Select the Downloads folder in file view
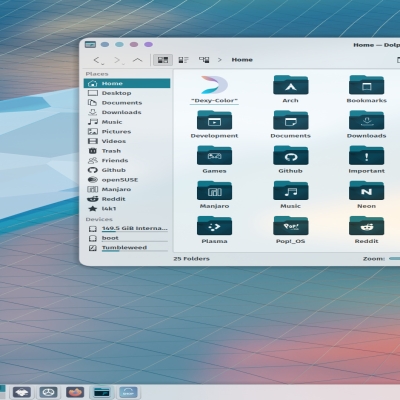The height and width of the screenshot is (400, 400). [366, 124]
